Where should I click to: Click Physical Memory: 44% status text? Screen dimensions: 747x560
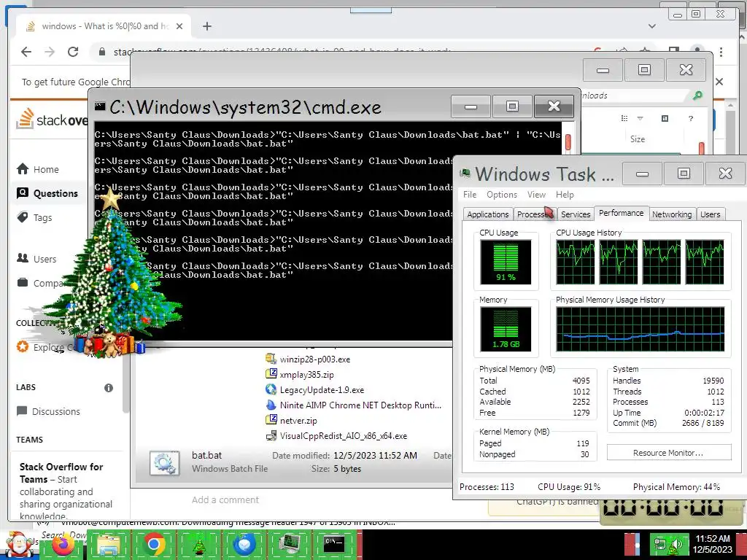(676, 486)
